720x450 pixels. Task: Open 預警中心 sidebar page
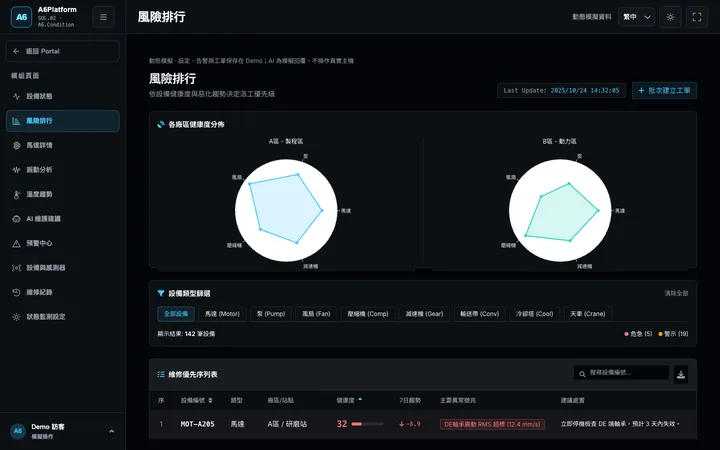coord(63,243)
